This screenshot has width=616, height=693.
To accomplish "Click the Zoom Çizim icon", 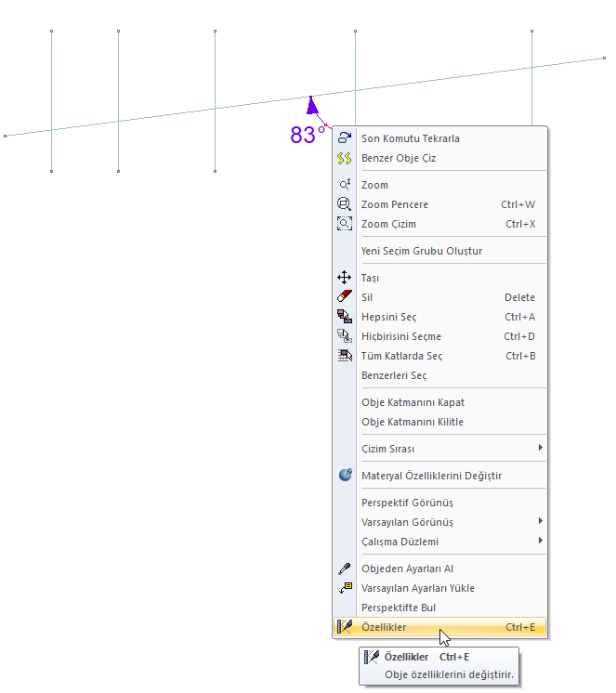I will tap(344, 224).
